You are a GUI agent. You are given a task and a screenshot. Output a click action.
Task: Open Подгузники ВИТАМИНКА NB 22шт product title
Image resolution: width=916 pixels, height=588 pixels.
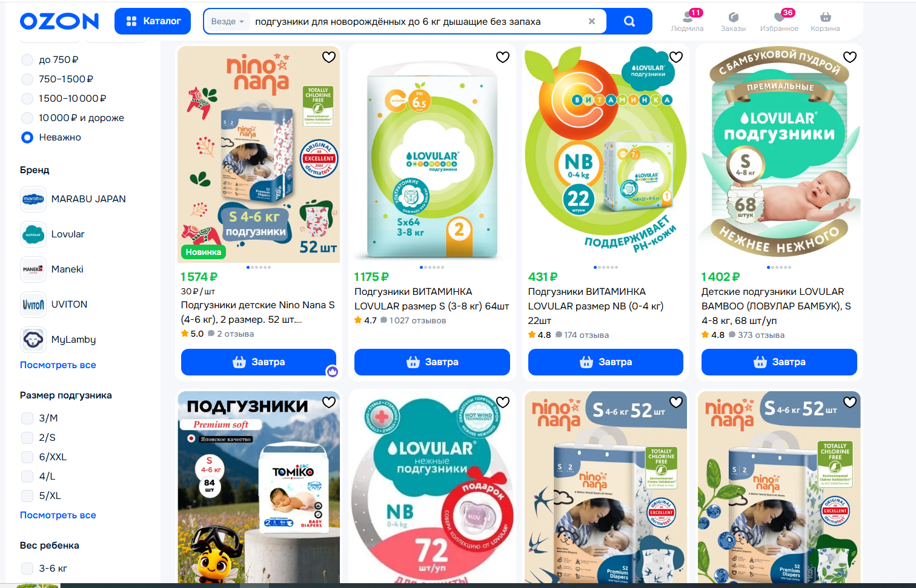click(x=596, y=306)
